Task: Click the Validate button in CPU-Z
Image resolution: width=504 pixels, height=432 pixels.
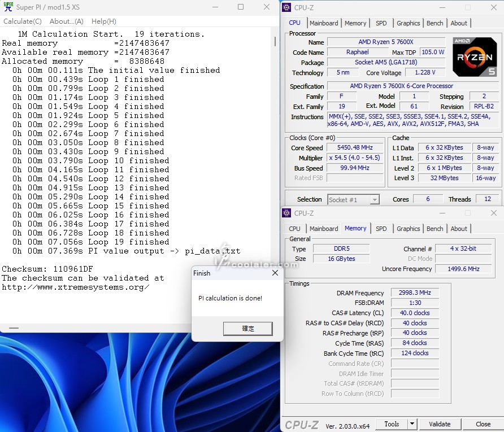Action: pos(440,424)
